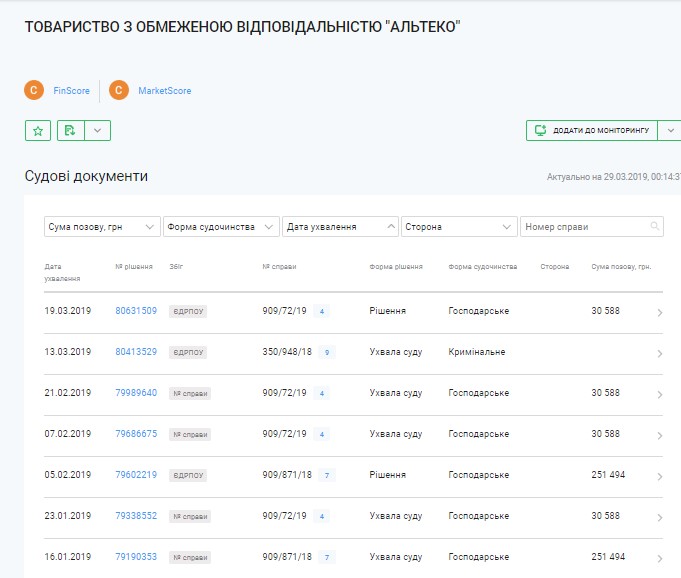Open Сума позову, грн filter dropdown

(x=102, y=227)
